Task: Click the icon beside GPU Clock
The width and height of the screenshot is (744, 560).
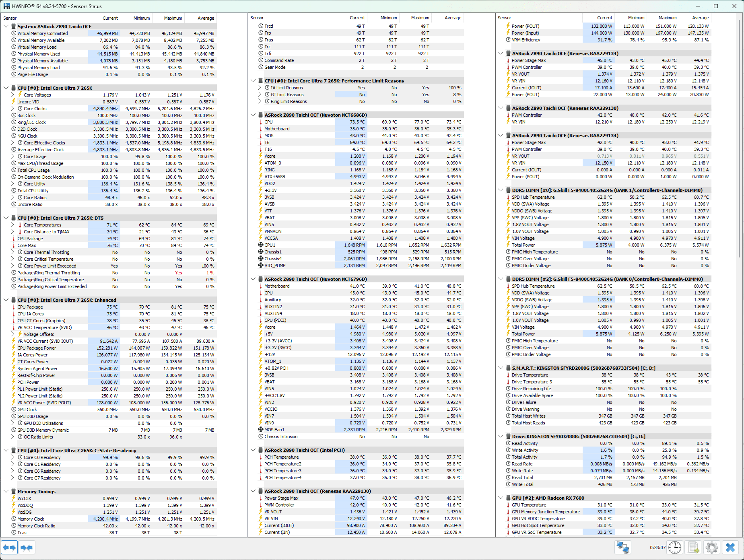Action: tap(14, 410)
